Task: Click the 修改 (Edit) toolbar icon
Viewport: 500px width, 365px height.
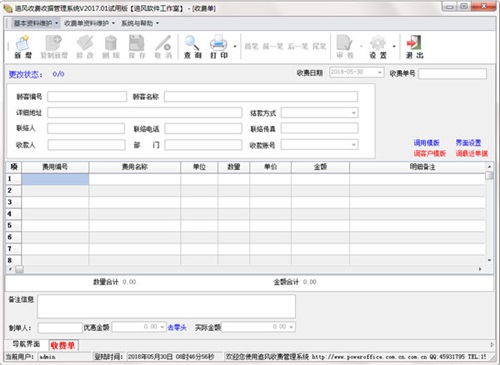Action: (x=85, y=47)
